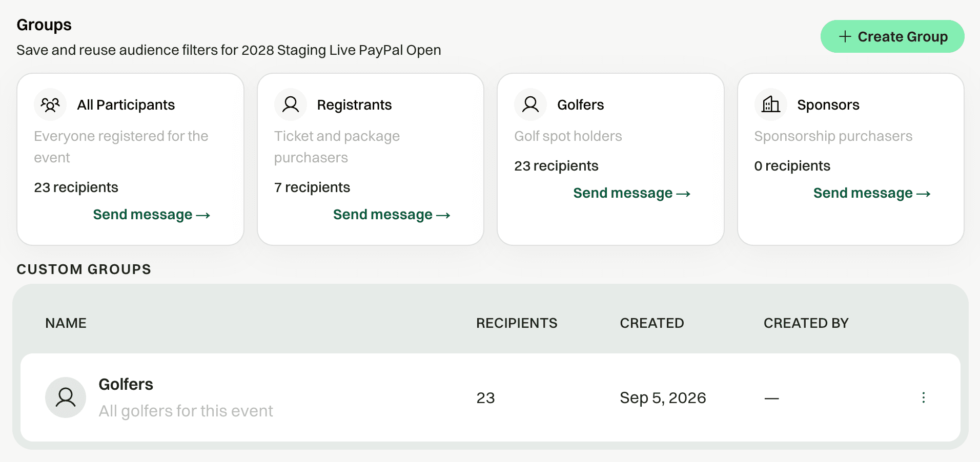Image resolution: width=980 pixels, height=462 pixels.
Task: Send message to All Participants
Action: 152,215
